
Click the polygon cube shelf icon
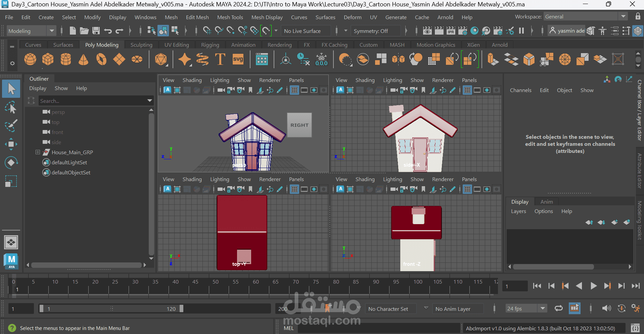[x=48, y=59]
